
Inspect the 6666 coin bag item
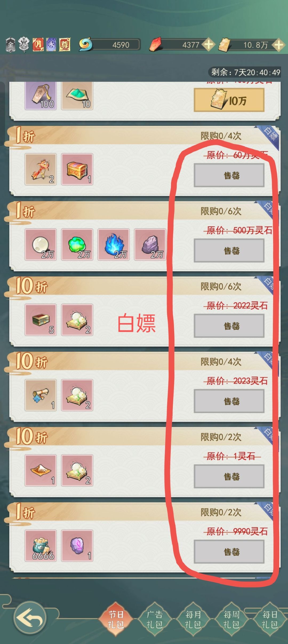coord(41,546)
